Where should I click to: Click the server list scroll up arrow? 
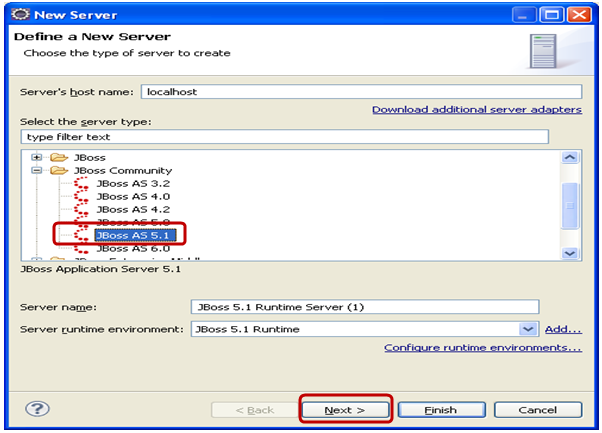[570, 157]
